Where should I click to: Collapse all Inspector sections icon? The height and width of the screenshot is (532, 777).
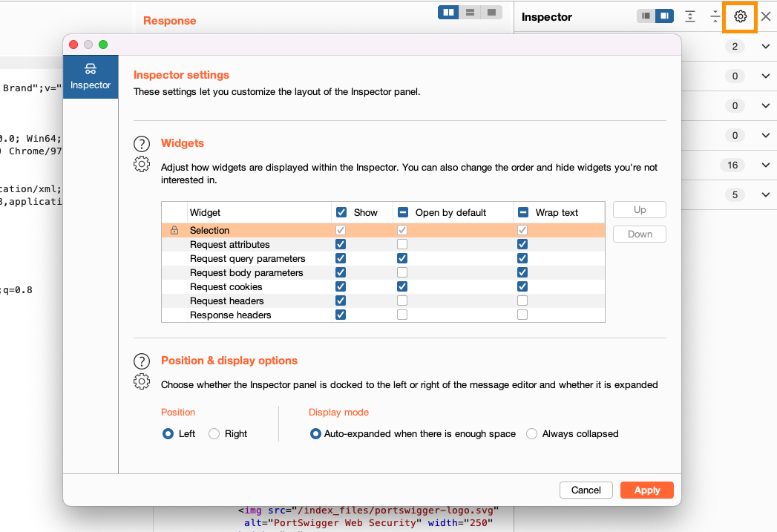click(x=715, y=16)
